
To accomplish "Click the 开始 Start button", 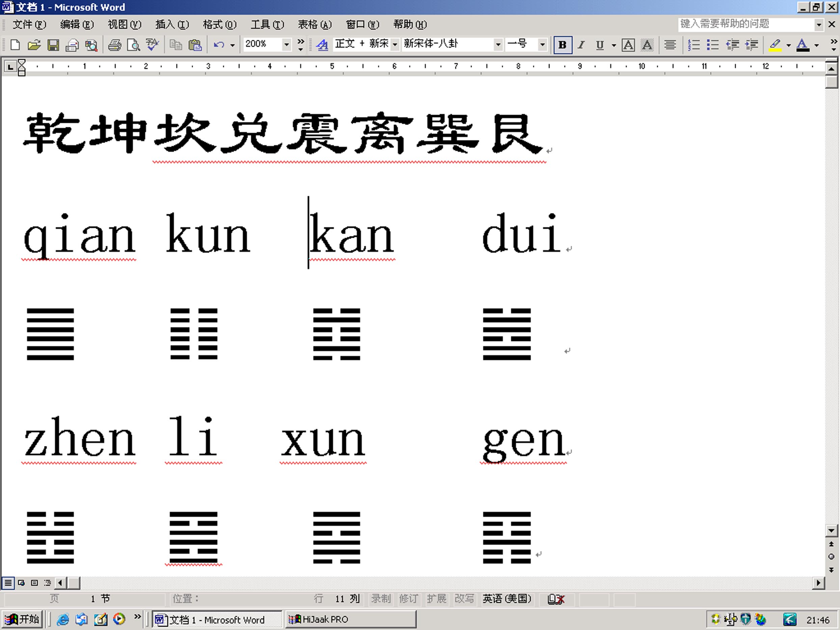I will click(21, 619).
